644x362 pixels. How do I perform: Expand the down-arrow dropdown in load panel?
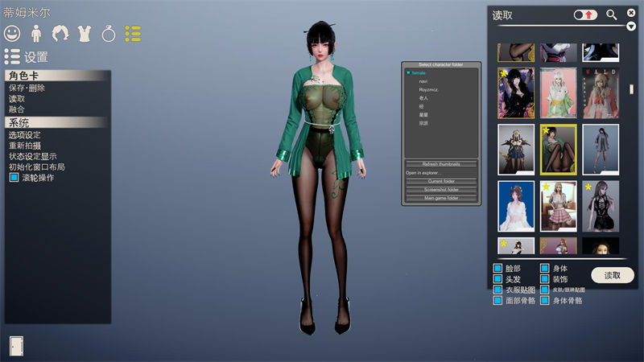pos(631,26)
